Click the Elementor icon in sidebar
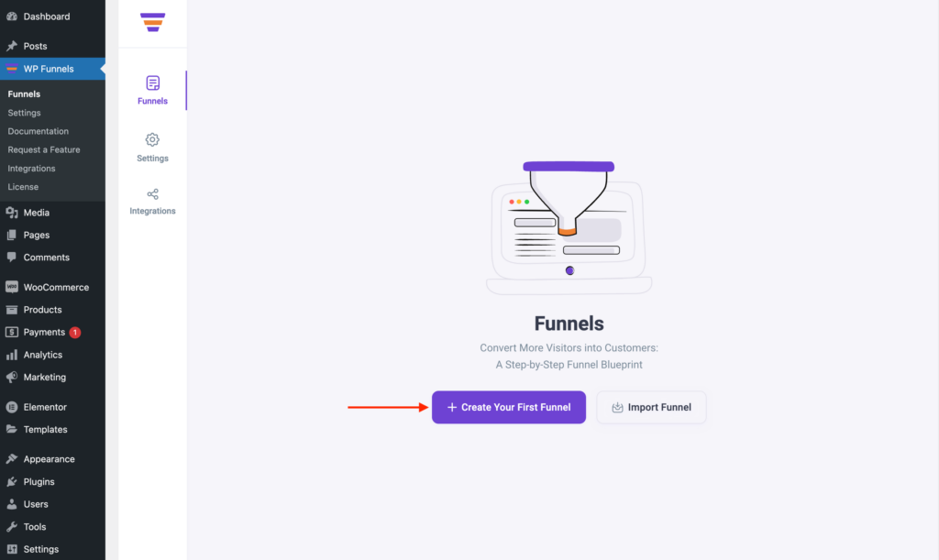Image resolution: width=939 pixels, height=560 pixels. click(x=12, y=407)
